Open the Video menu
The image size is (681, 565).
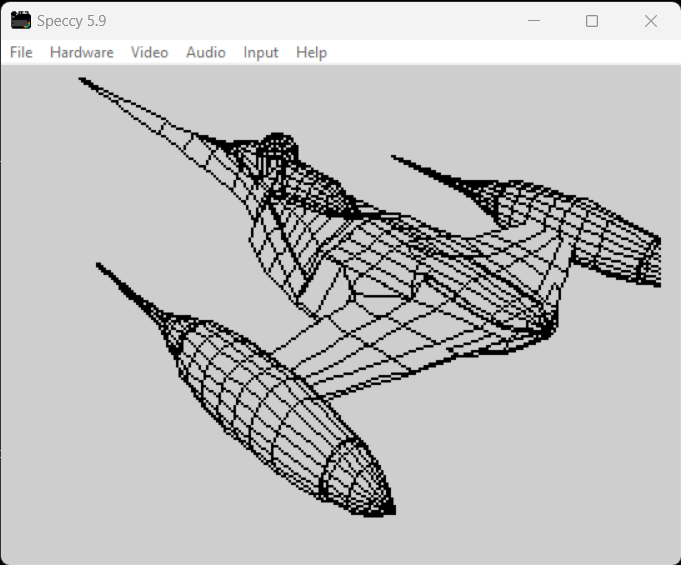click(x=149, y=52)
